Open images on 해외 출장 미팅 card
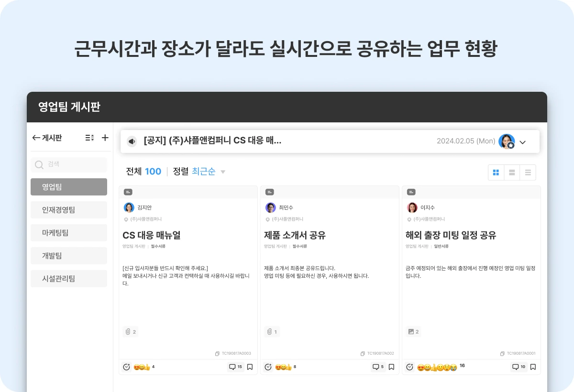This screenshot has height=392, width=574. pyautogui.click(x=413, y=332)
